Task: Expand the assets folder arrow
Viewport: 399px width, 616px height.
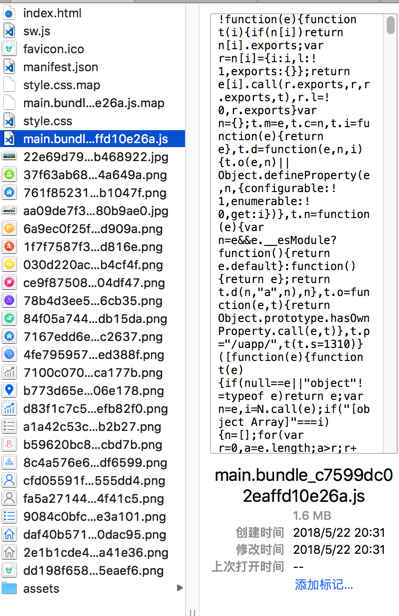Action: click(x=180, y=588)
